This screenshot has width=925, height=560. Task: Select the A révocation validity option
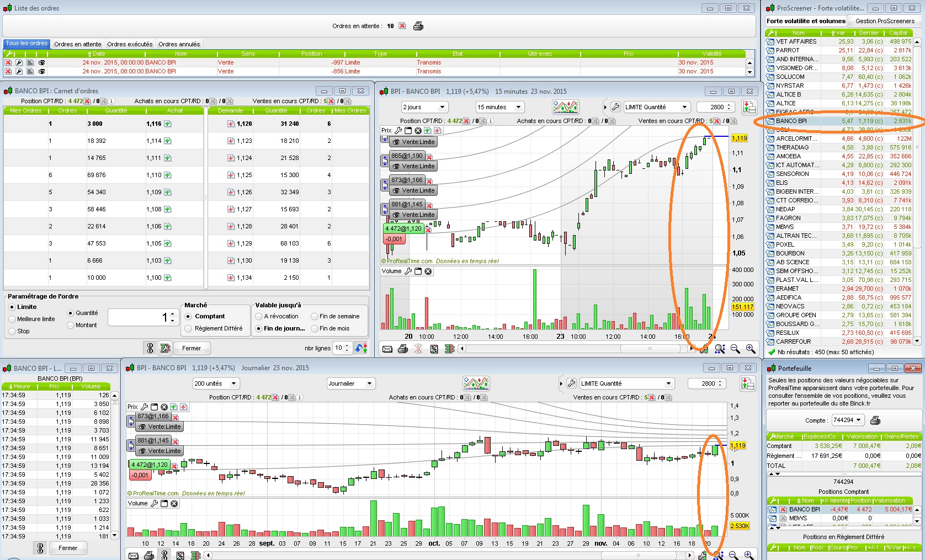[x=258, y=316]
